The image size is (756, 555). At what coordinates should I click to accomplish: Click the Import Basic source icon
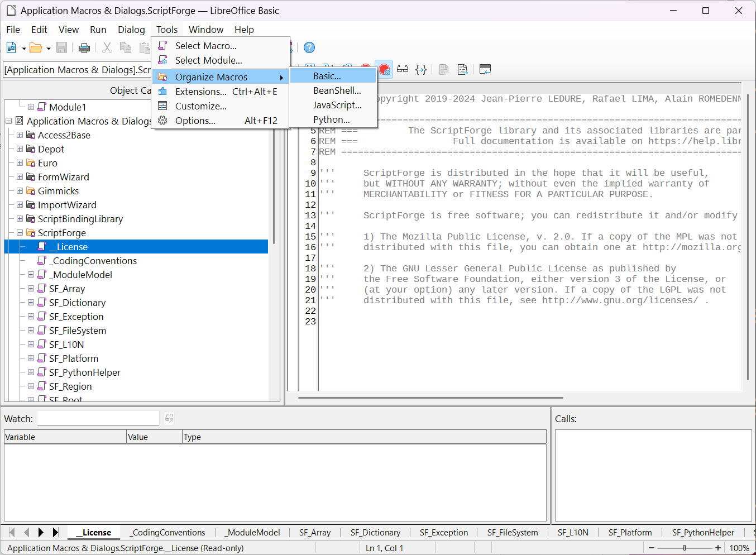pyautogui.click(x=444, y=69)
